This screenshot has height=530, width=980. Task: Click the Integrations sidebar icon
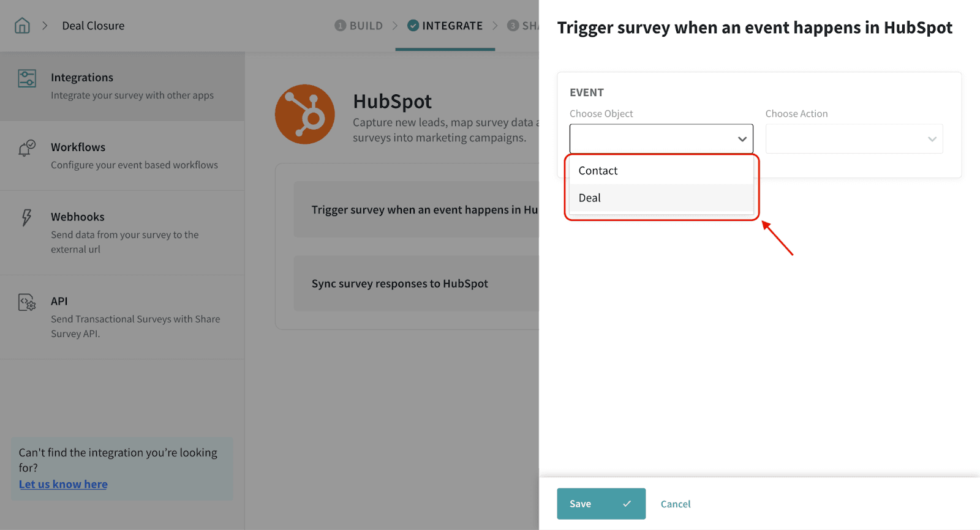pos(27,78)
